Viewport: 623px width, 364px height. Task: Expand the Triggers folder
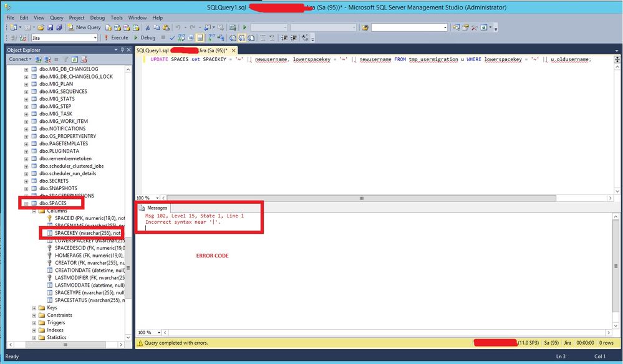[x=34, y=323]
